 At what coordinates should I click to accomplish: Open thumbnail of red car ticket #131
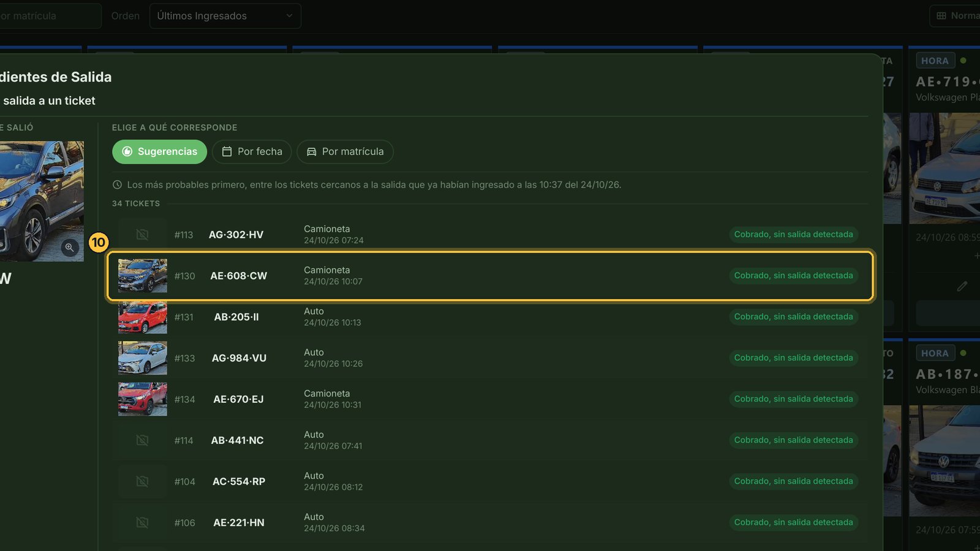pos(142,317)
